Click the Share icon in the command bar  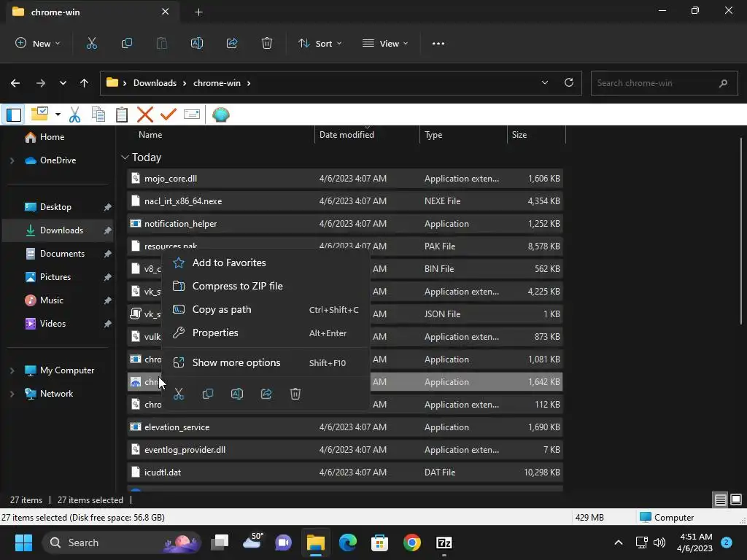coord(232,43)
